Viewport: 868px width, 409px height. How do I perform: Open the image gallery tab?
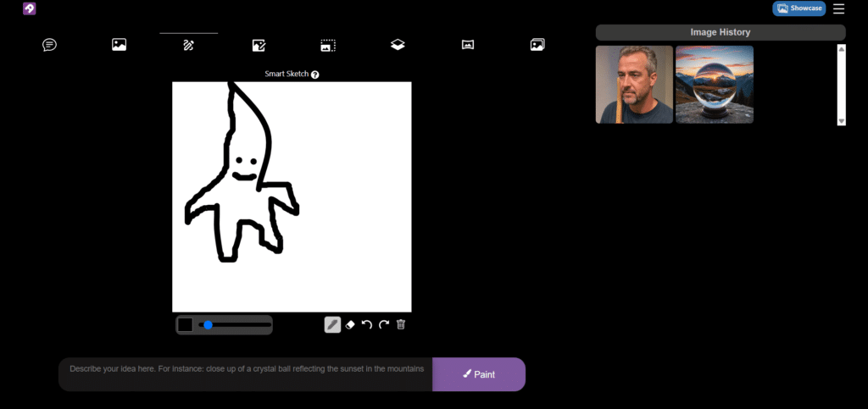[537, 45]
